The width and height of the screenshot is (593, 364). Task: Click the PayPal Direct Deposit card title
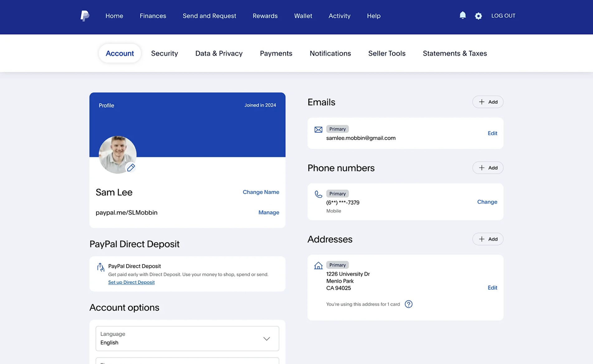[x=134, y=266]
